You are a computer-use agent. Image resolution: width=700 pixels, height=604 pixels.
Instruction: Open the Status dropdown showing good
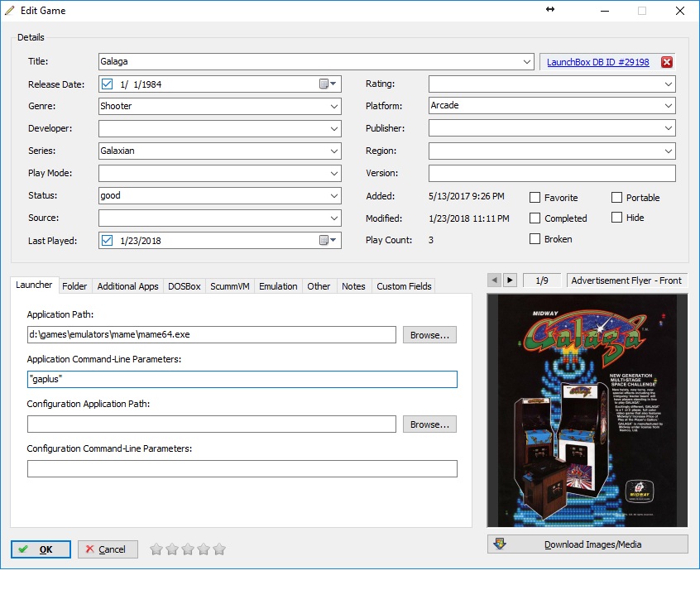pos(334,195)
